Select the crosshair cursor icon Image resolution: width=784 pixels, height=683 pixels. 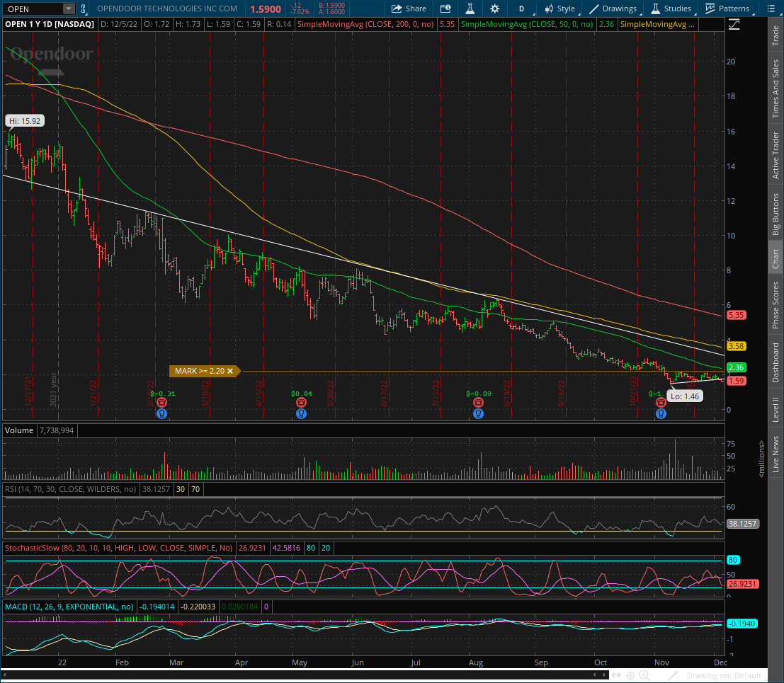tap(630, 675)
